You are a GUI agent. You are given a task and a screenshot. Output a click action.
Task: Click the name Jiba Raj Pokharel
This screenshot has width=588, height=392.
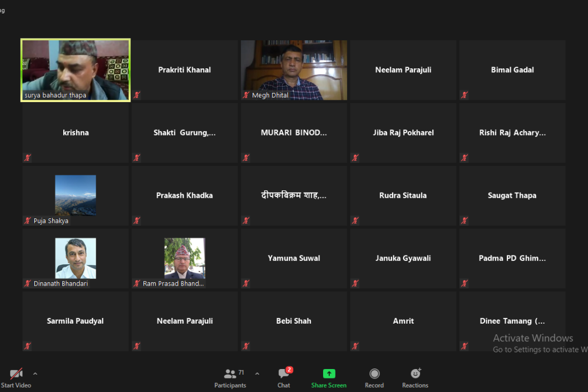click(x=403, y=132)
